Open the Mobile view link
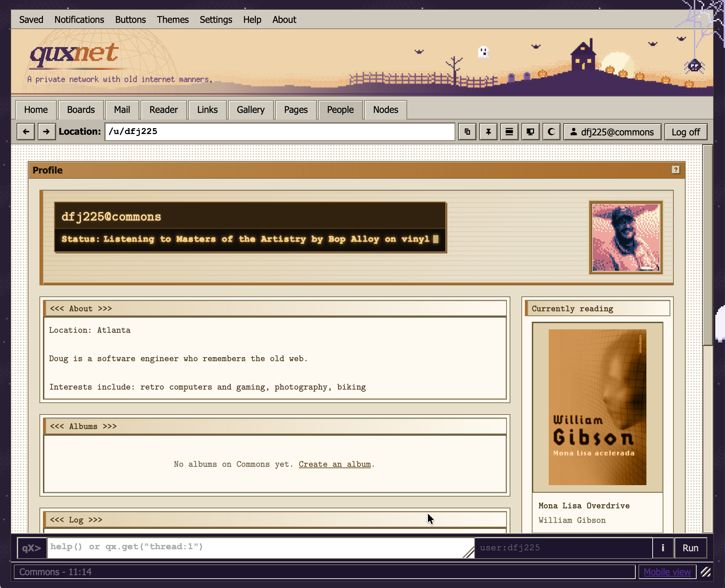 click(x=667, y=572)
